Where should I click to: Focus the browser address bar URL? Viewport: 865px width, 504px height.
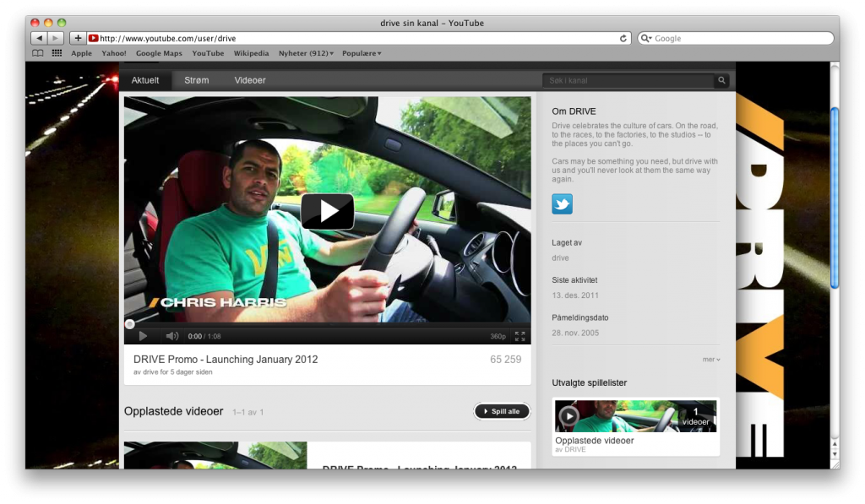358,39
